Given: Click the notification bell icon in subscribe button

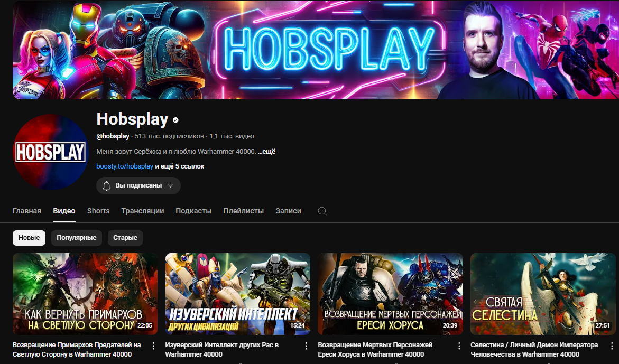Looking at the screenshot, I should (x=107, y=186).
